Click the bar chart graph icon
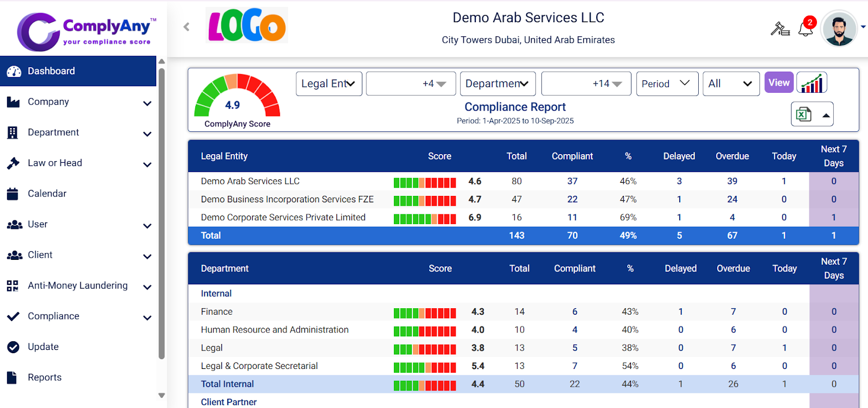This screenshot has height=408, width=868. tap(812, 83)
